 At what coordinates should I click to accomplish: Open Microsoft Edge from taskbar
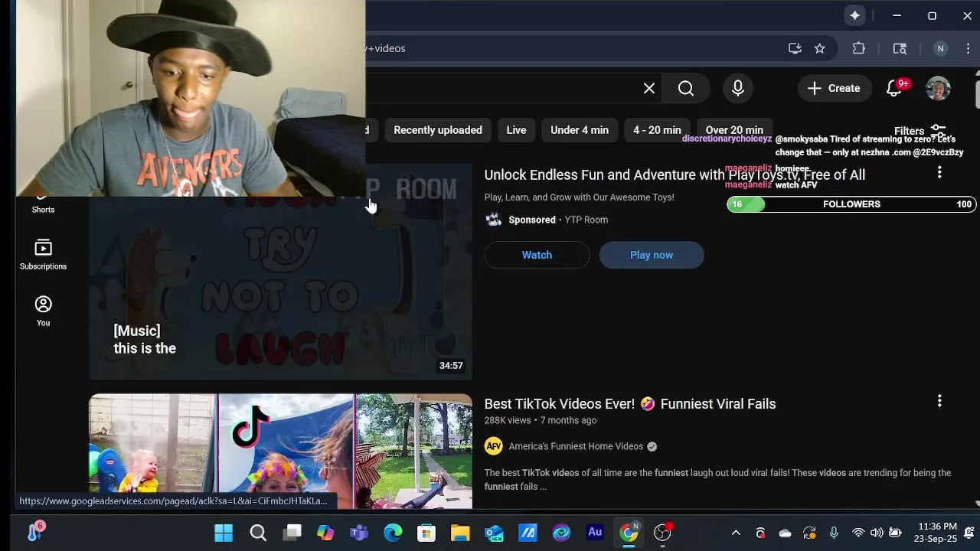pos(393,533)
